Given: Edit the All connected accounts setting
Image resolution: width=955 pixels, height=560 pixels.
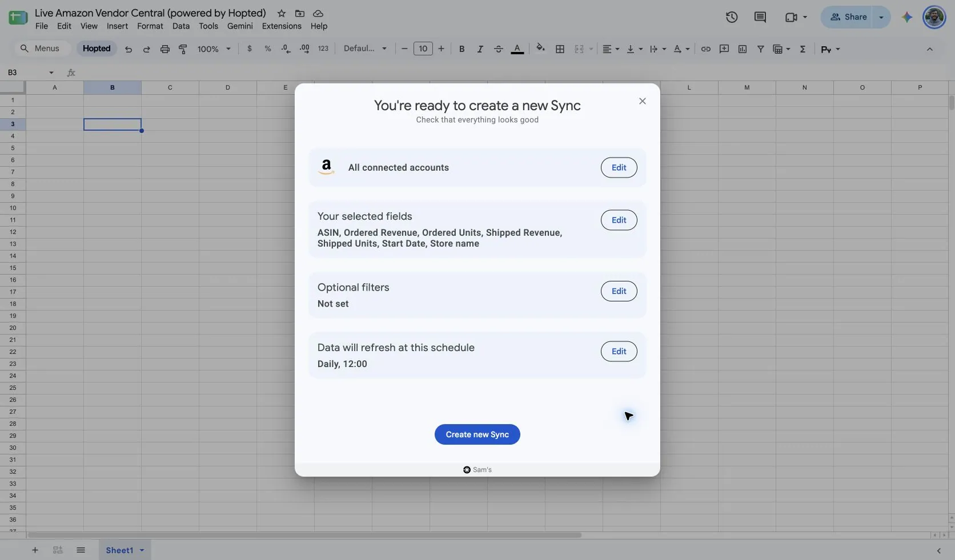Looking at the screenshot, I should click(619, 167).
